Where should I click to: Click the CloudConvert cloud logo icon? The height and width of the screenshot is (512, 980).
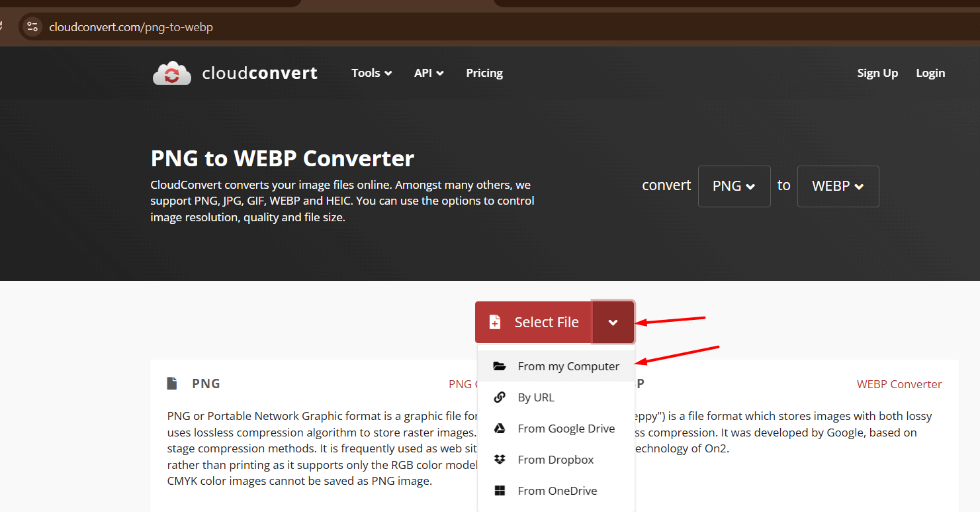pos(172,73)
